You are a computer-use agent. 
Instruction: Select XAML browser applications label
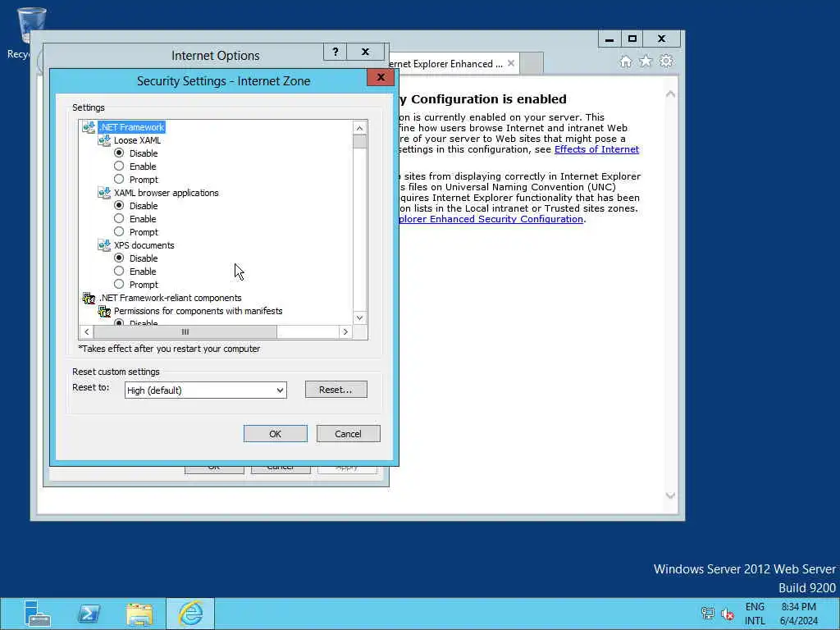point(166,193)
